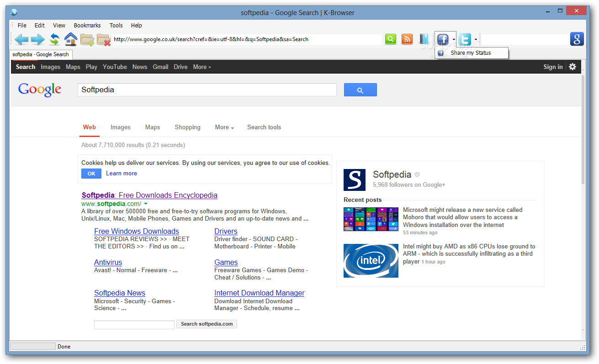Open the bookmarks book icon
Image resolution: width=599 pixels, height=364 pixels.
point(424,39)
